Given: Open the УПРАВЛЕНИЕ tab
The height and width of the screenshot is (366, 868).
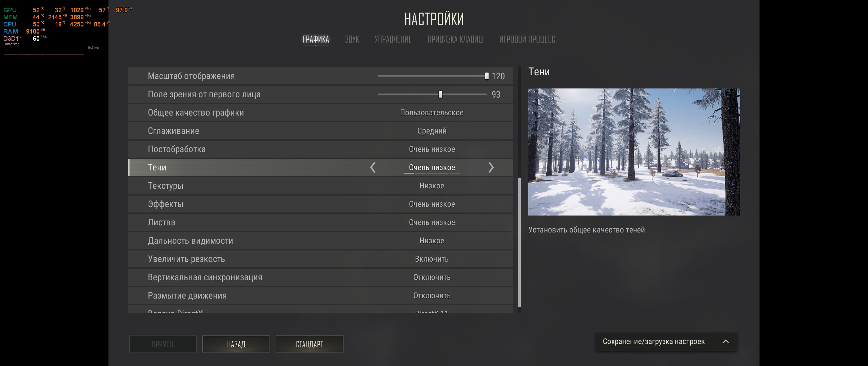Looking at the screenshot, I should (x=393, y=39).
